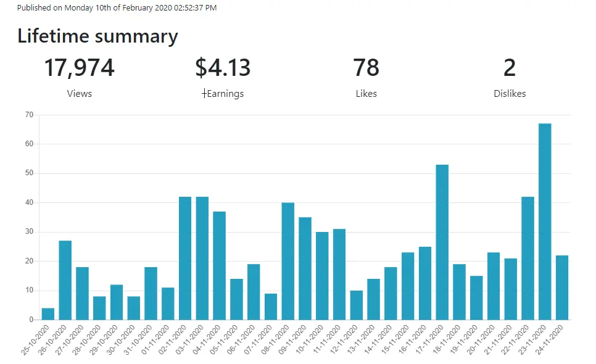Select the bar for 04-11-2020
This screenshot has height=364, width=596.
(x=219, y=265)
